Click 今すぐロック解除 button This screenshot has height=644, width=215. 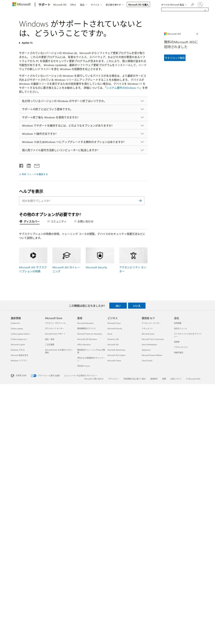click(175, 58)
